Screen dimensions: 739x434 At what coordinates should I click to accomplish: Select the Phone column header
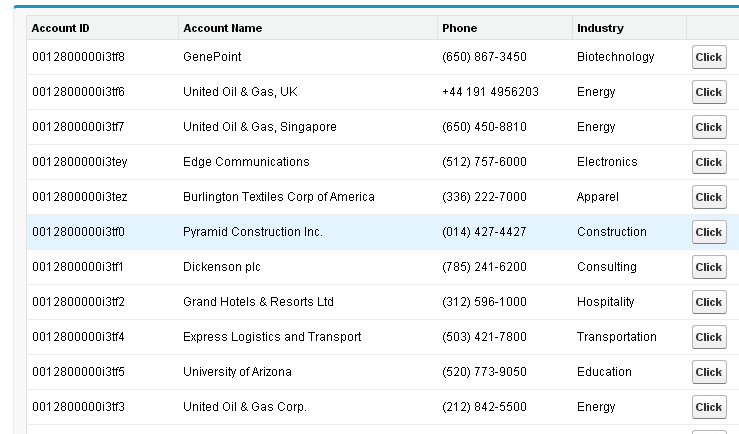point(459,28)
